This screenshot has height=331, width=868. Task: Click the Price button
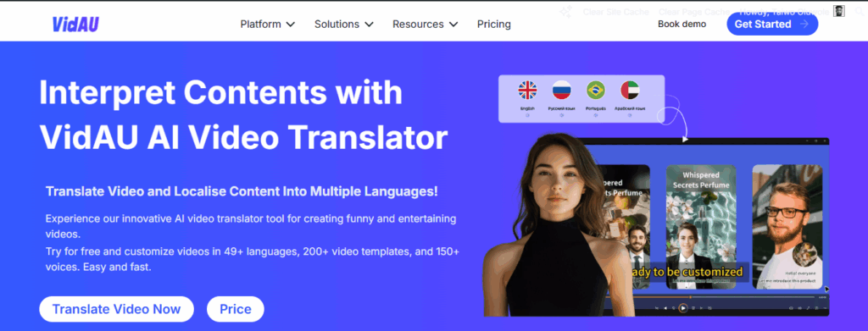pos(236,309)
